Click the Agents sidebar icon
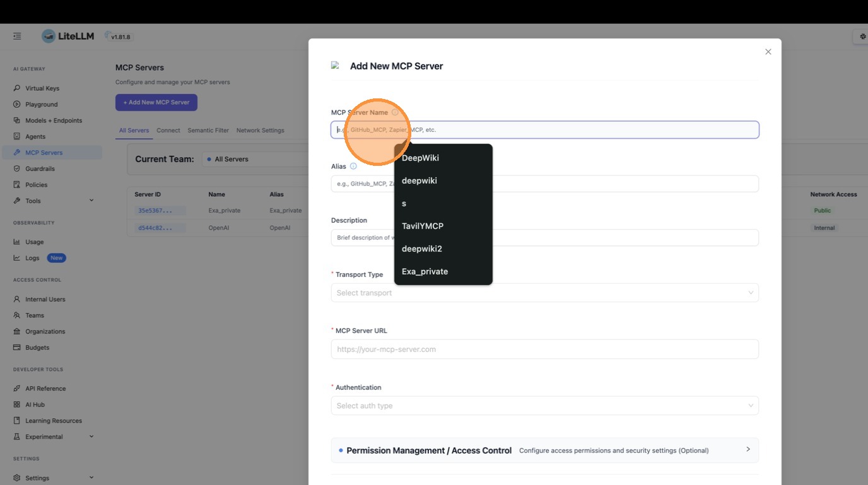The height and width of the screenshot is (485, 868). click(x=17, y=136)
